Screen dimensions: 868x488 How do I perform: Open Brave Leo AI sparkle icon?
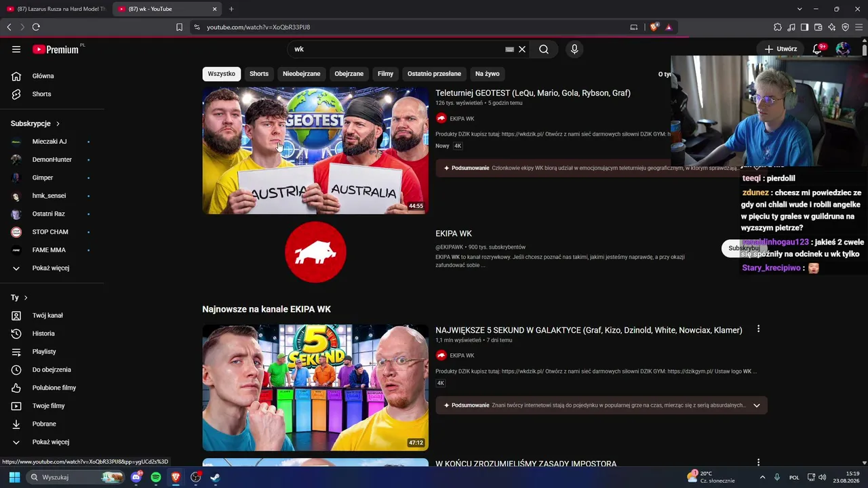832,27
